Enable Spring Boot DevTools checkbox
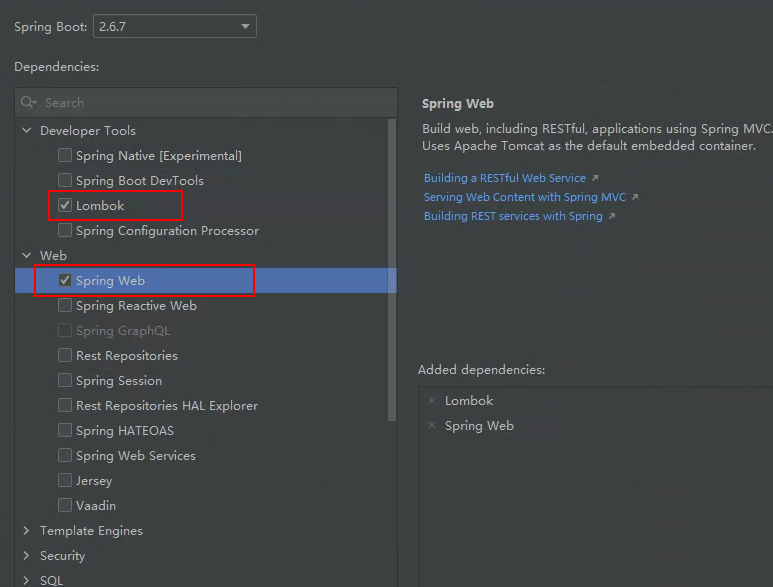 coord(65,181)
